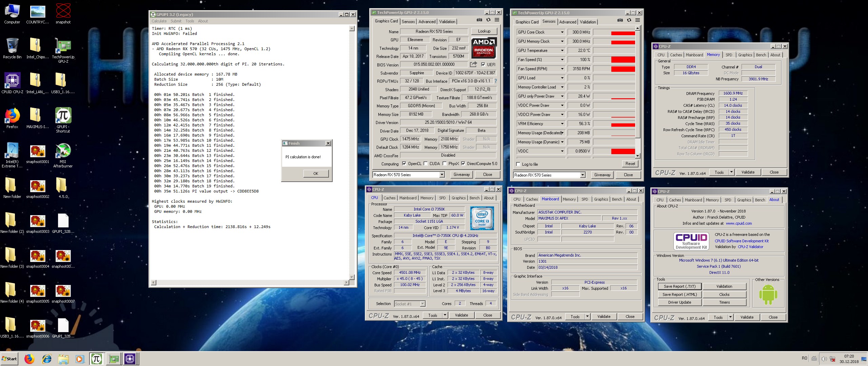Viewport: 868px width, 366px height.
Task: Toggle the PhysX computing checkbox
Action: point(445,164)
